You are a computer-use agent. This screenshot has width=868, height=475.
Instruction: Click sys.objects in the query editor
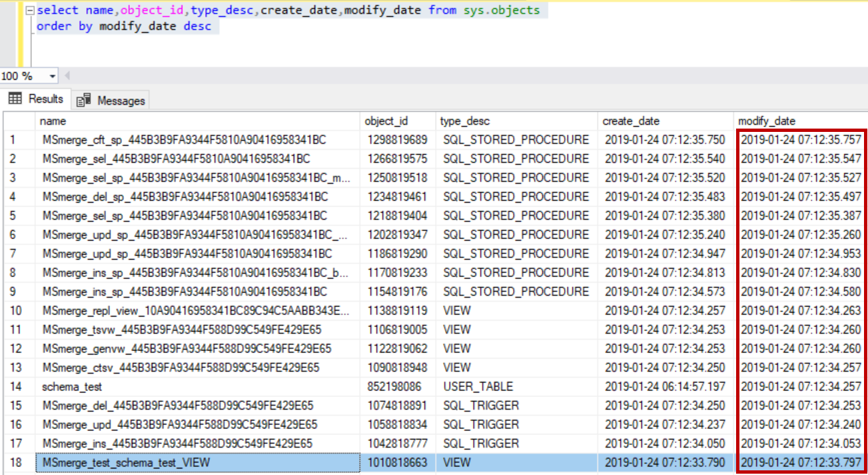[x=500, y=11]
